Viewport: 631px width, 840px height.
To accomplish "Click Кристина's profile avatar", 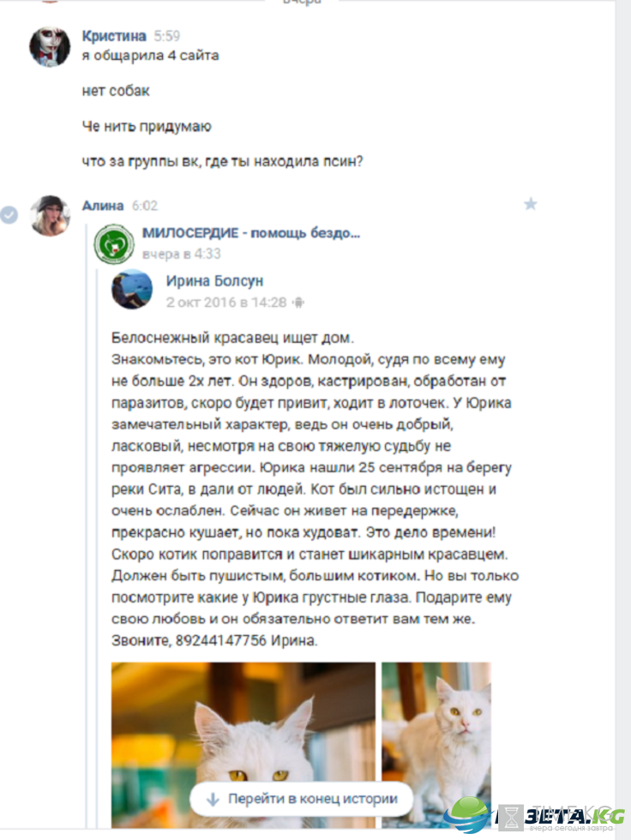I will (49, 46).
